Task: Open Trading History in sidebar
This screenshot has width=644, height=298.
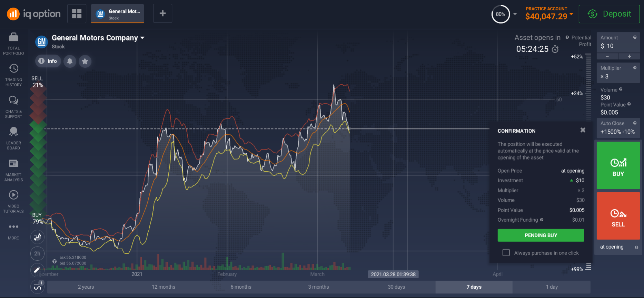Action: pos(13,75)
